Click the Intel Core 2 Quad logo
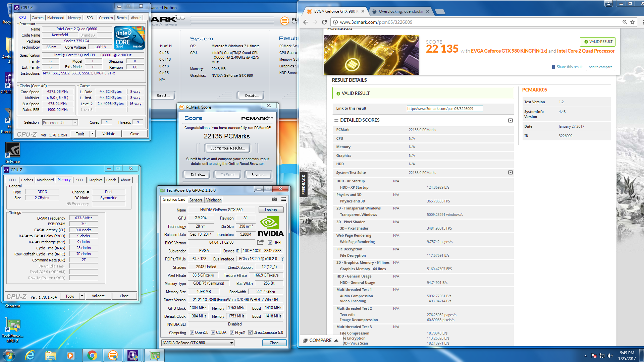This screenshot has width=644, height=362. pos(129,38)
